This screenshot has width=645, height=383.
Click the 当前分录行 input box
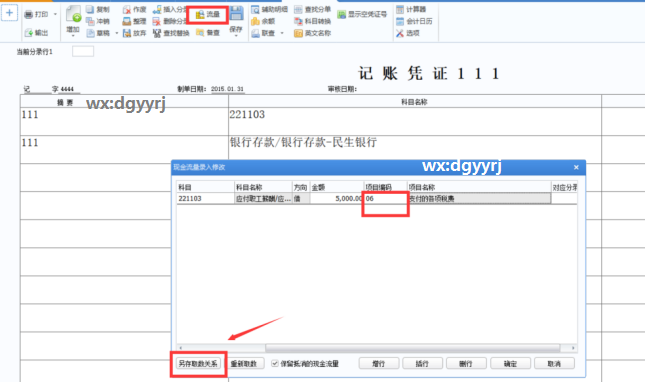pyautogui.click(x=83, y=51)
